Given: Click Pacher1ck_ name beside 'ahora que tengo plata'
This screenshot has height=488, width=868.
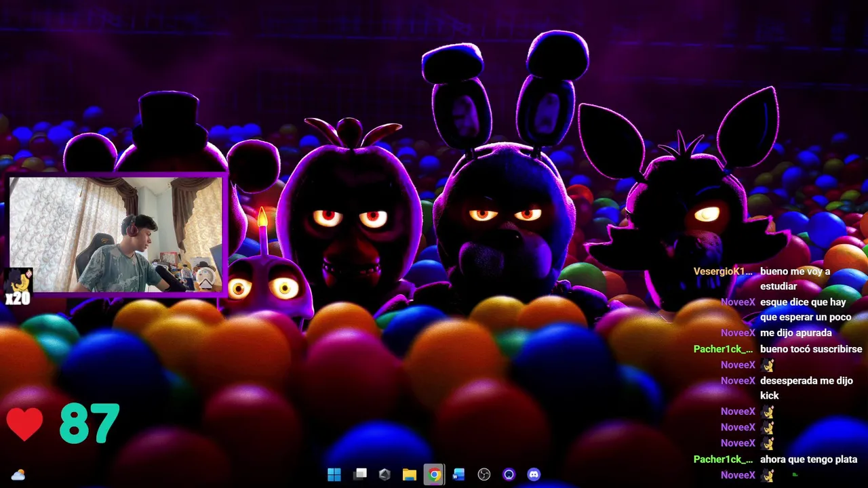Looking at the screenshot, I should pyautogui.click(x=723, y=459).
